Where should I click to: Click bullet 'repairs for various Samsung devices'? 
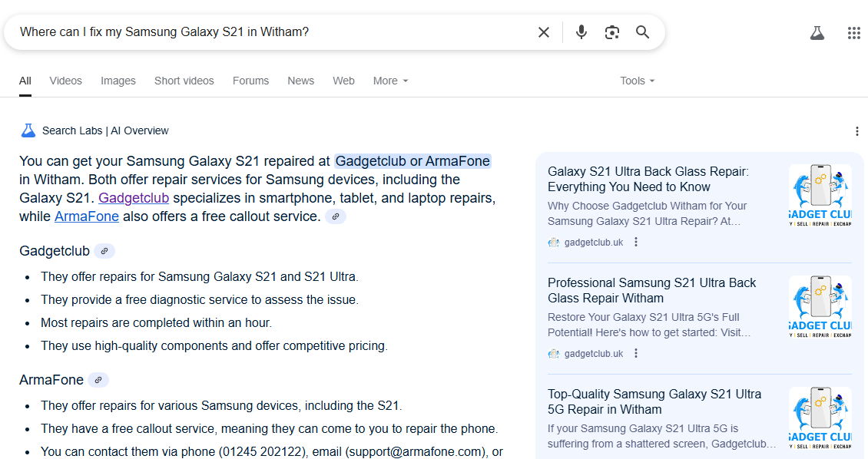221,405
